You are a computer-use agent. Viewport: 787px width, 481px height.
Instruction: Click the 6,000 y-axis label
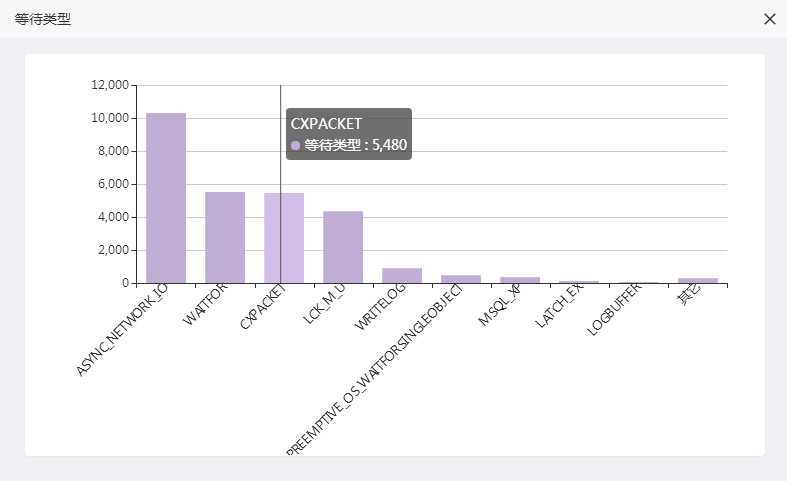pos(113,184)
